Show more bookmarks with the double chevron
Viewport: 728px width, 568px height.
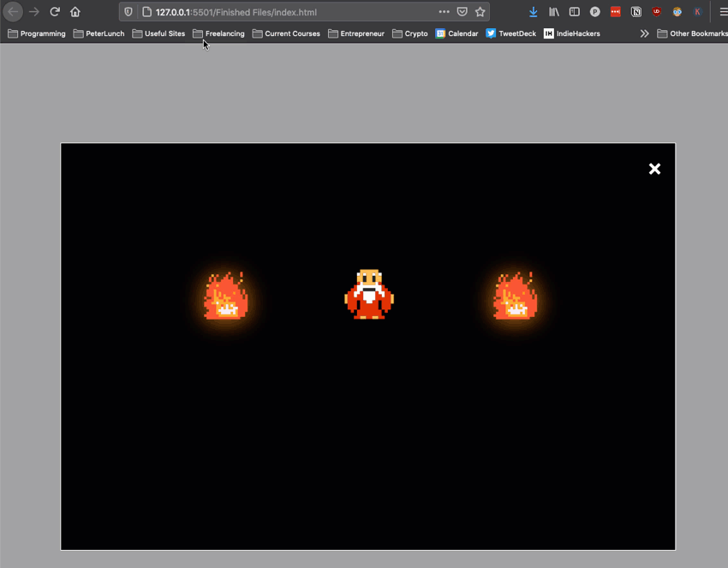coord(644,33)
